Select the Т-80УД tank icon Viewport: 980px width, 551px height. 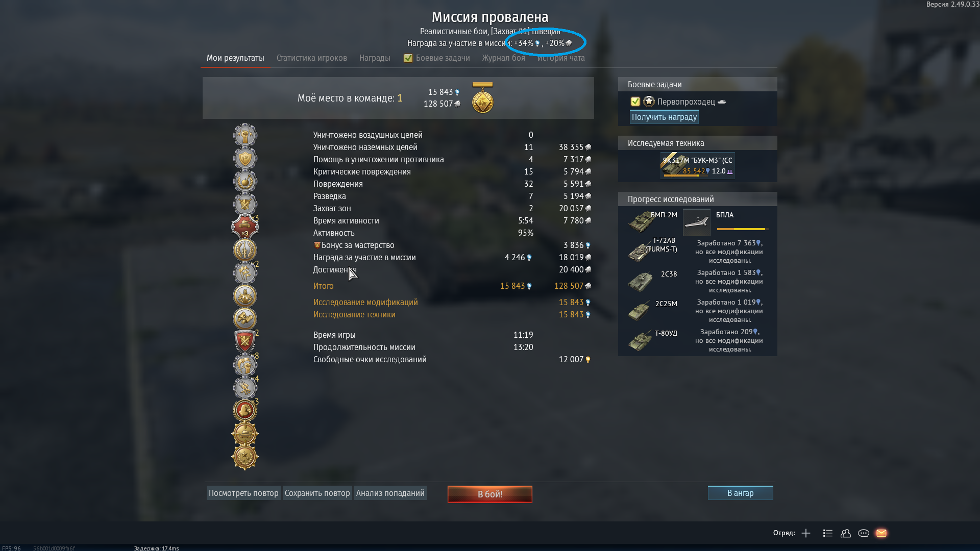coord(640,340)
